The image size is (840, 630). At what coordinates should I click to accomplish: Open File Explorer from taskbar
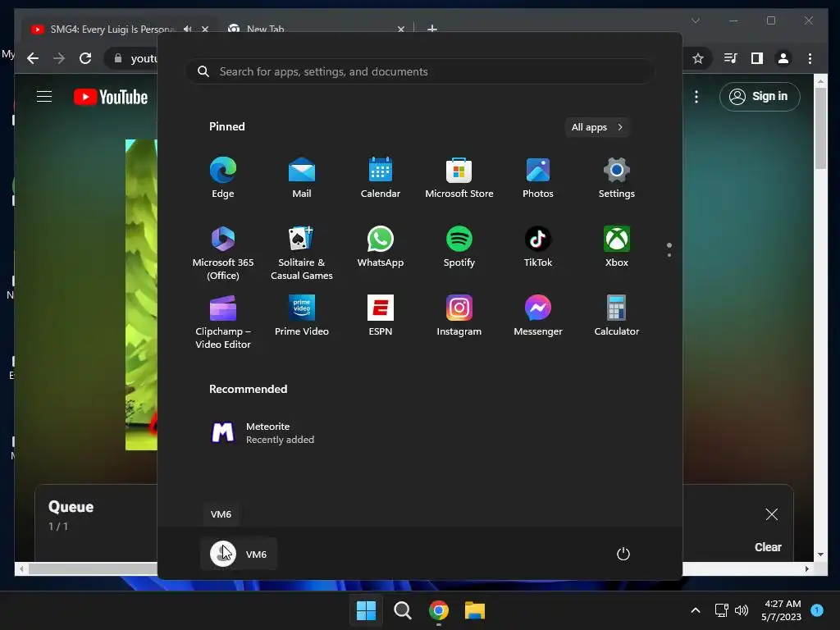[475, 610]
